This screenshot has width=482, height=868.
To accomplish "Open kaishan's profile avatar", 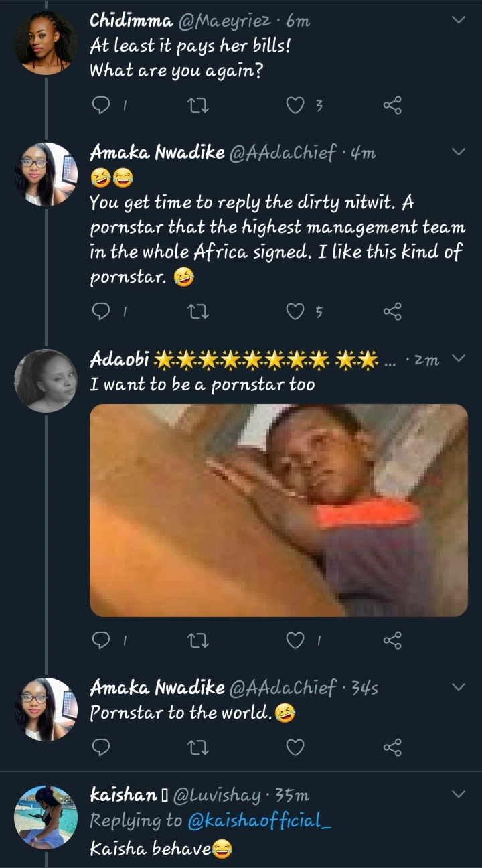I will pyautogui.click(x=45, y=817).
